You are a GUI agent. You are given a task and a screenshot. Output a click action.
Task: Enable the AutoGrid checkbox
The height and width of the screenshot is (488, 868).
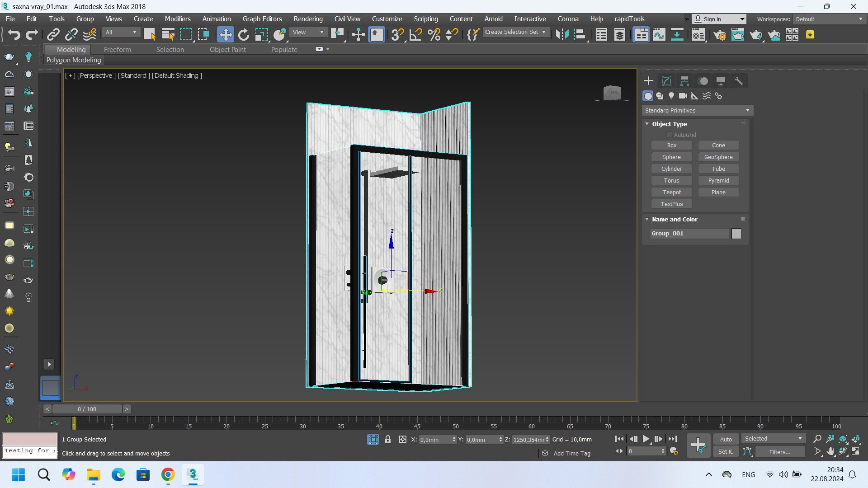(x=670, y=135)
